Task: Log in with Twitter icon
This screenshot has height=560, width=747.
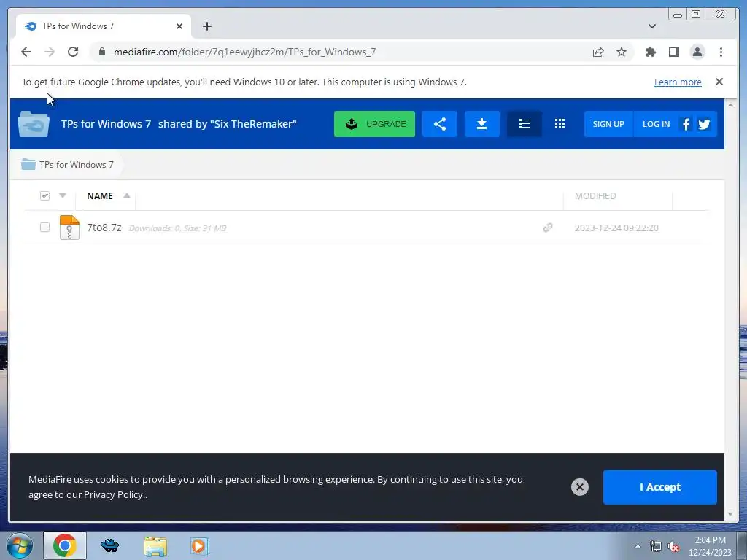Action: point(704,124)
